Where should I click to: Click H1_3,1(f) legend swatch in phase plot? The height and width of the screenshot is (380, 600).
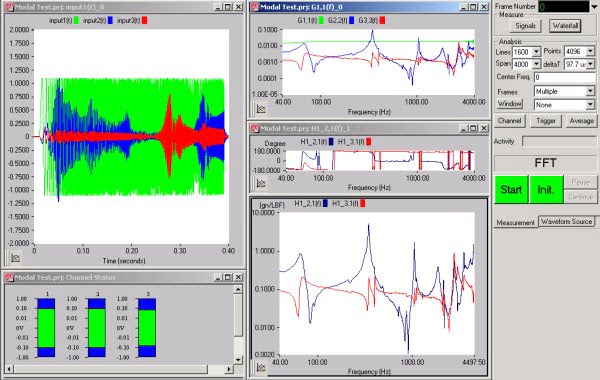368,142
